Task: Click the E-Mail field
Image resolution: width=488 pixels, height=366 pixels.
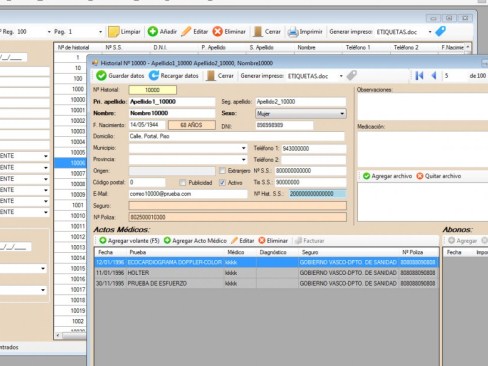Action: point(188,194)
